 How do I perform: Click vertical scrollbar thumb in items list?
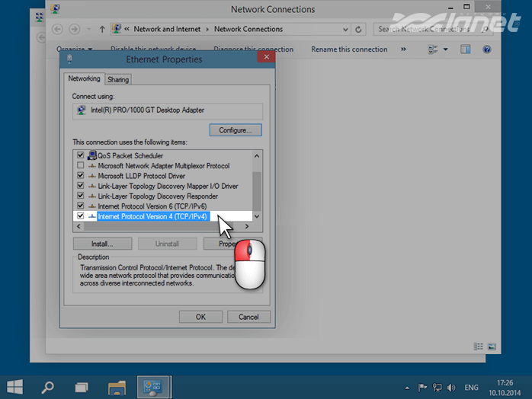click(257, 192)
